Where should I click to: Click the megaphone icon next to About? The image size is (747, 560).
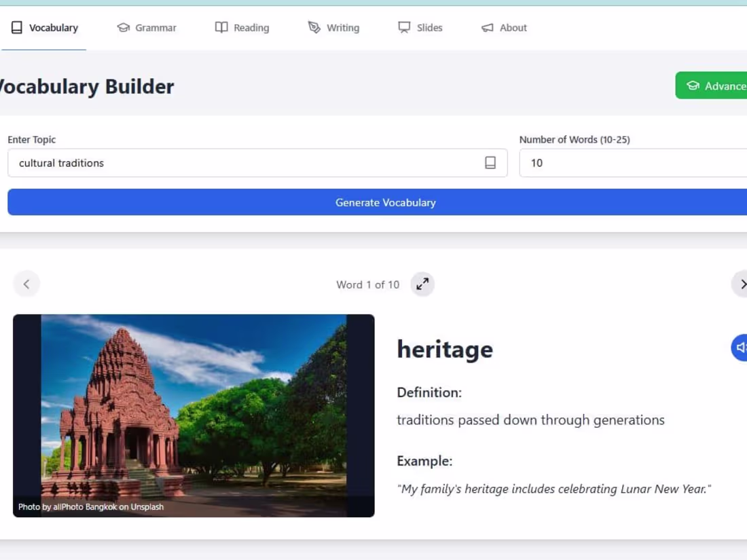point(486,27)
